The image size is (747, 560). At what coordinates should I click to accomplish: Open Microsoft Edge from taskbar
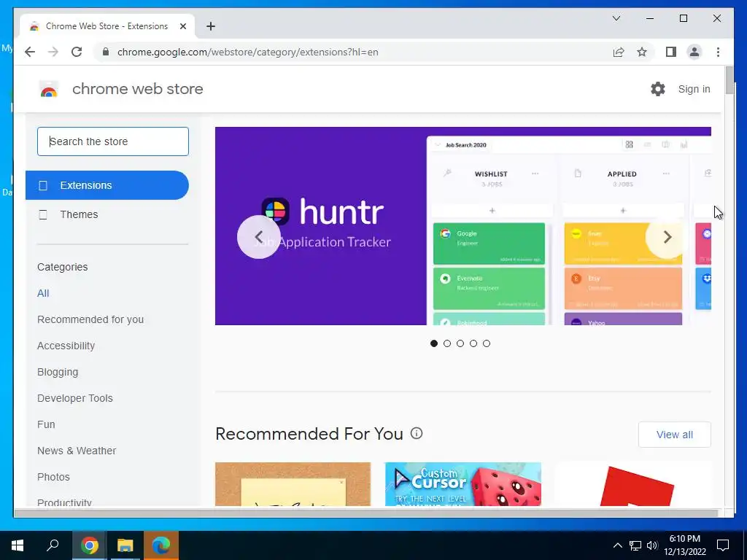[x=161, y=545]
